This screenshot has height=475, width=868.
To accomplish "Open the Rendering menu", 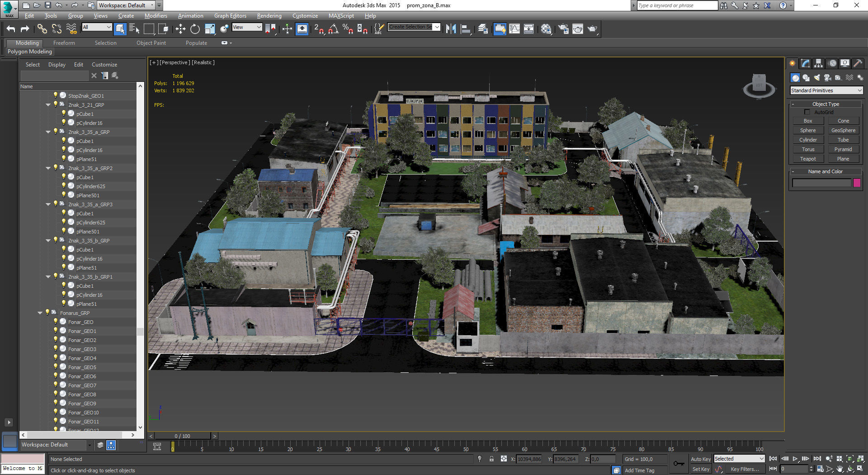I will point(269,16).
